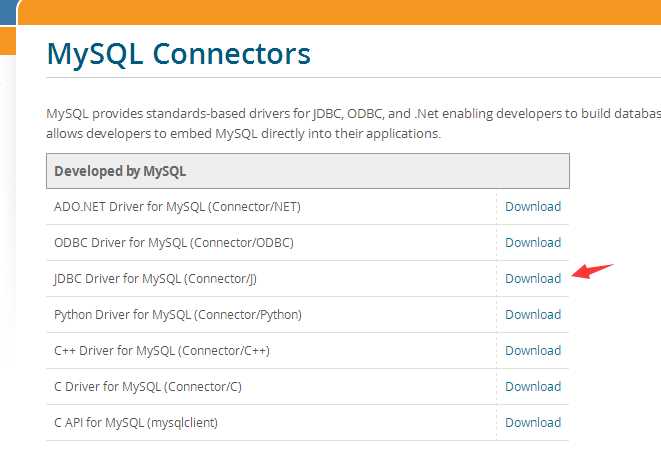
Task: Download the ODBC Driver (Connector/ODBC)
Action: coord(533,242)
